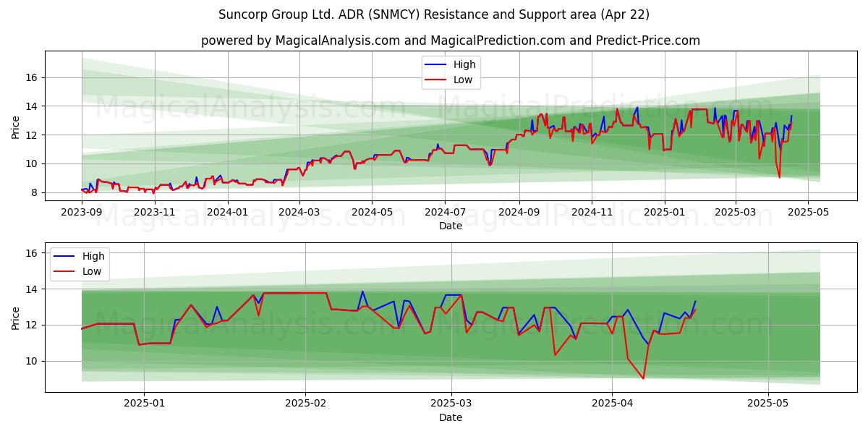The image size is (868, 434).
Task: Click the '2024-07' tick on the top chart
Action: (x=445, y=212)
